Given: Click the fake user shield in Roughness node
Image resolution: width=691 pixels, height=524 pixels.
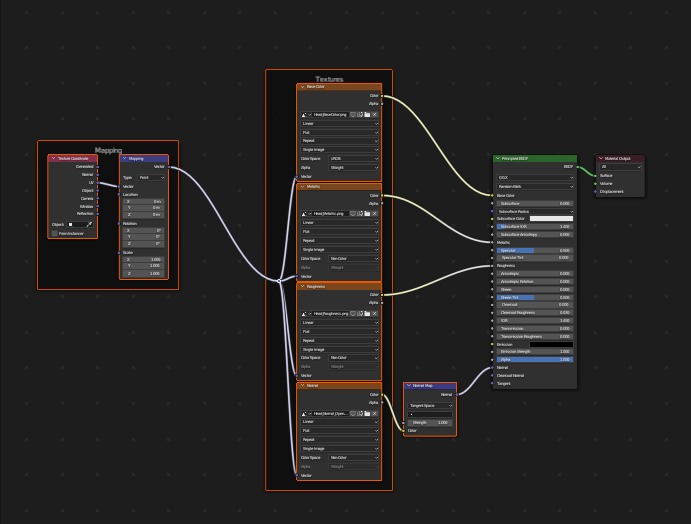Looking at the screenshot, I should 353,314.
